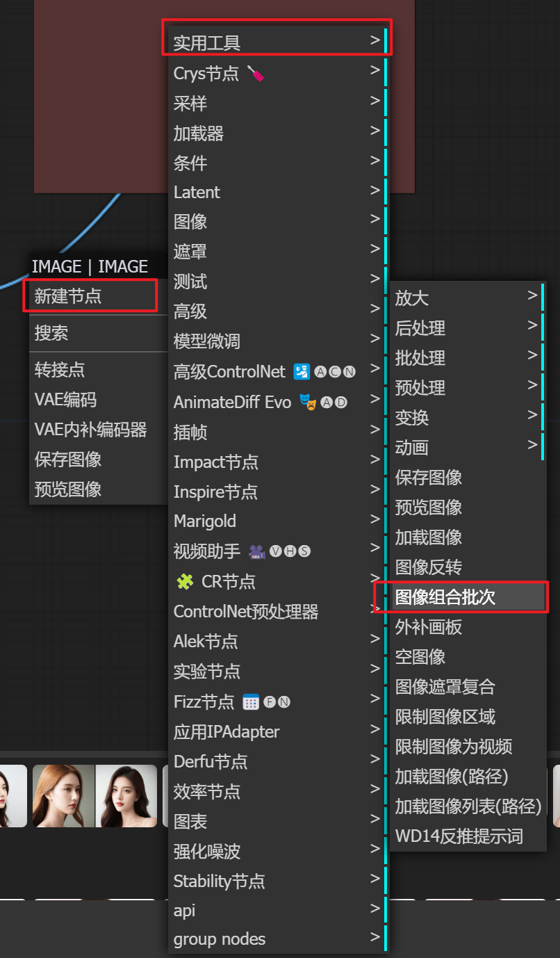Open the 实用工具 submenu

(278, 42)
